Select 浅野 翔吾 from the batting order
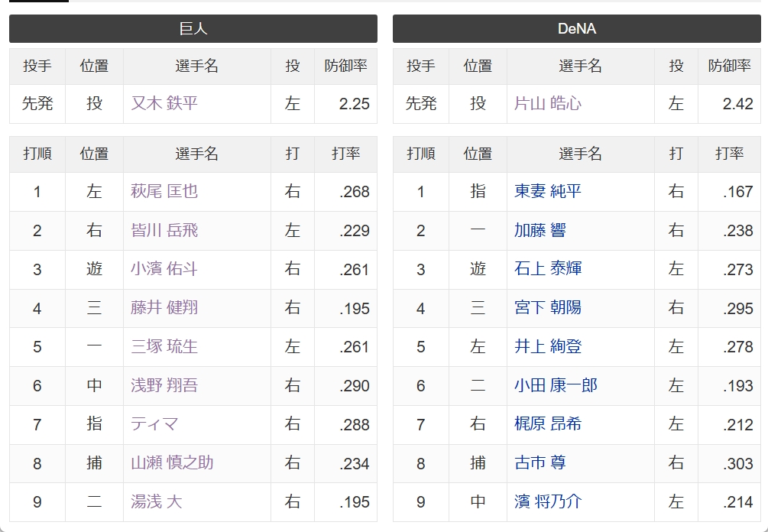The height and width of the screenshot is (532, 768). pyautogui.click(x=164, y=385)
